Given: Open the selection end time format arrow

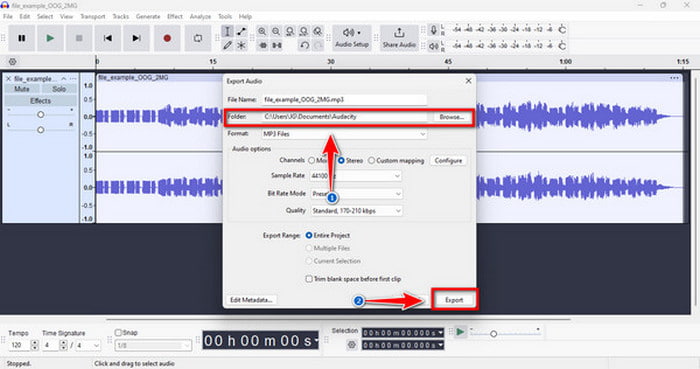Looking at the screenshot, I should [441, 345].
